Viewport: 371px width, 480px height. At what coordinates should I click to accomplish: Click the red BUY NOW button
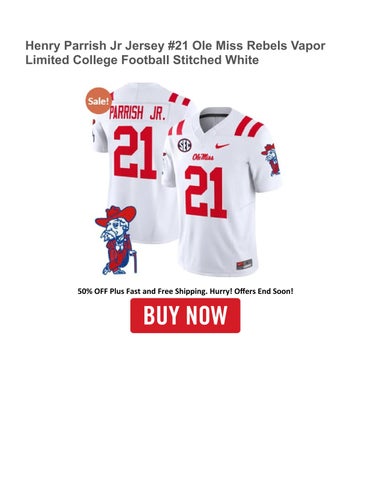tap(185, 315)
